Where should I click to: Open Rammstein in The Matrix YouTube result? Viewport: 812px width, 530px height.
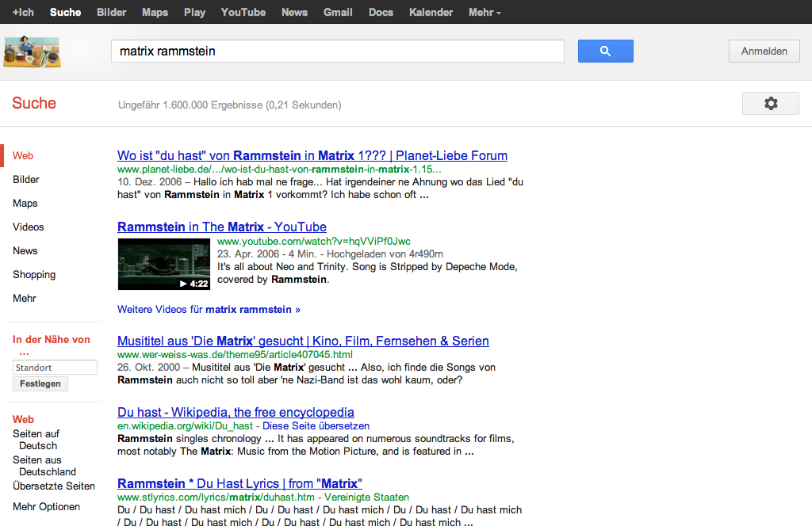[222, 227]
